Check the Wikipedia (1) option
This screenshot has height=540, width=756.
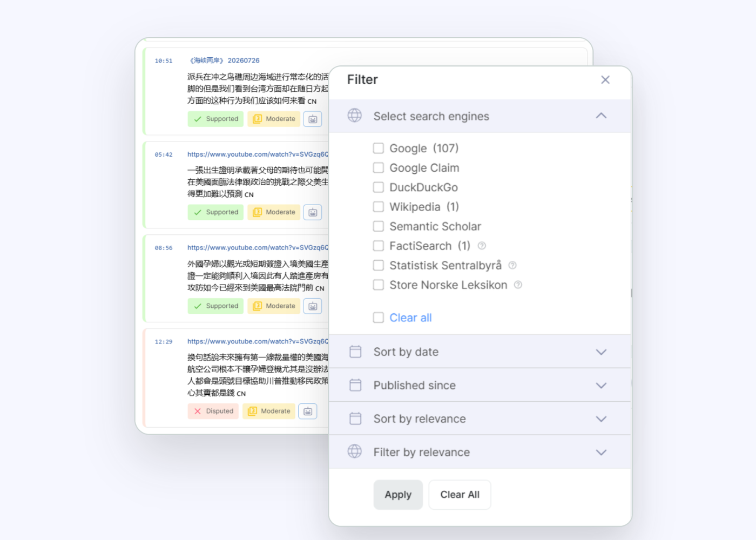point(379,207)
